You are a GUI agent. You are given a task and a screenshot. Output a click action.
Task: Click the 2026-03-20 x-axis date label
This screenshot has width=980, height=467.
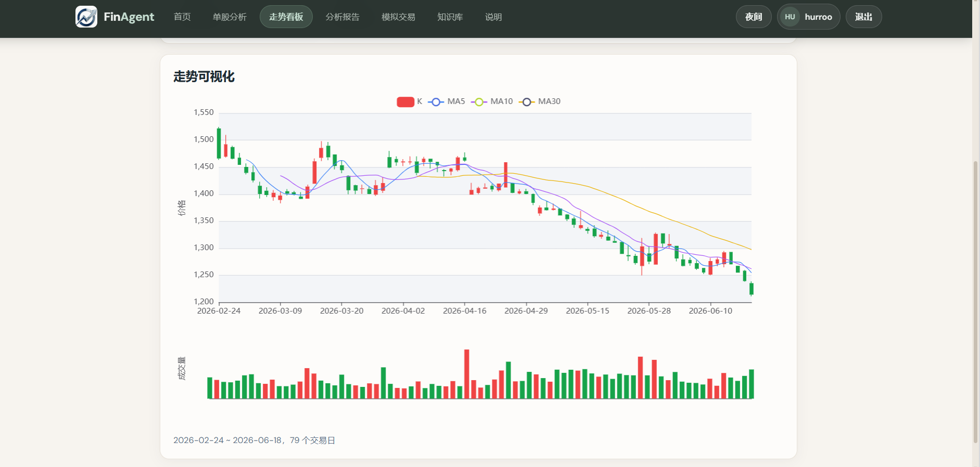click(342, 311)
